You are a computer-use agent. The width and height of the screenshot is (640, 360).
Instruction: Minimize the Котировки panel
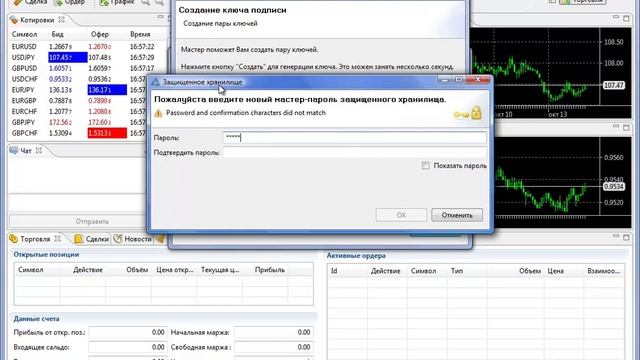click(160, 17)
